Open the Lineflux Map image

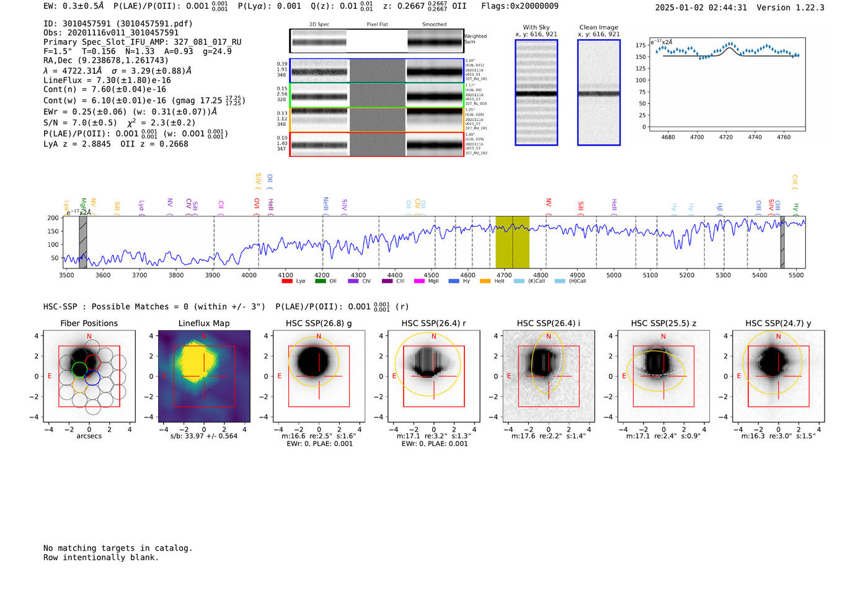[x=204, y=376]
